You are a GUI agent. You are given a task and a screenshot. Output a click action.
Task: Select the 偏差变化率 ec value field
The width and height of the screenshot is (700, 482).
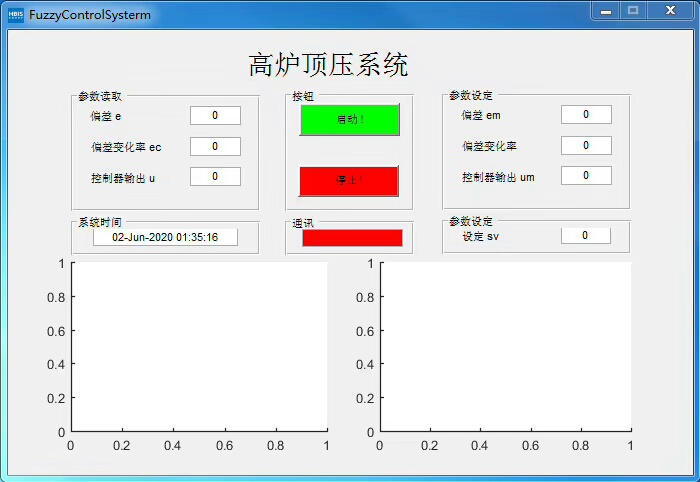point(215,147)
